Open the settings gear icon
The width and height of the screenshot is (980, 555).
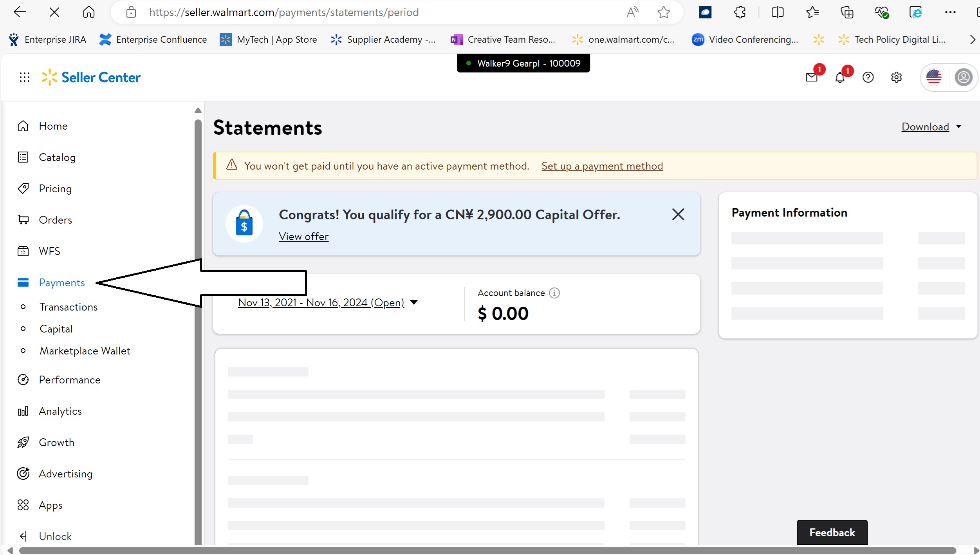(896, 77)
